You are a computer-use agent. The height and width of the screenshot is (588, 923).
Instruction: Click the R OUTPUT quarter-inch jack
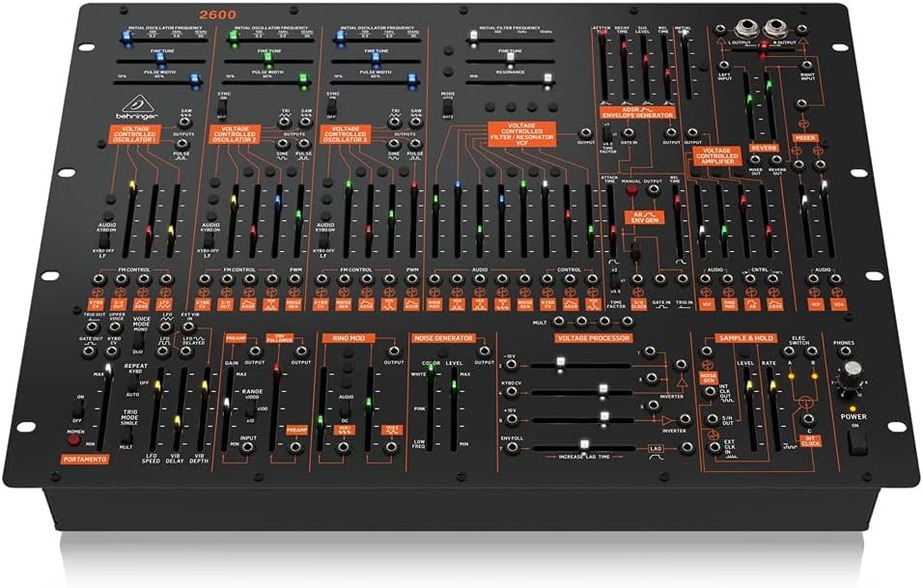pyautogui.click(x=776, y=28)
